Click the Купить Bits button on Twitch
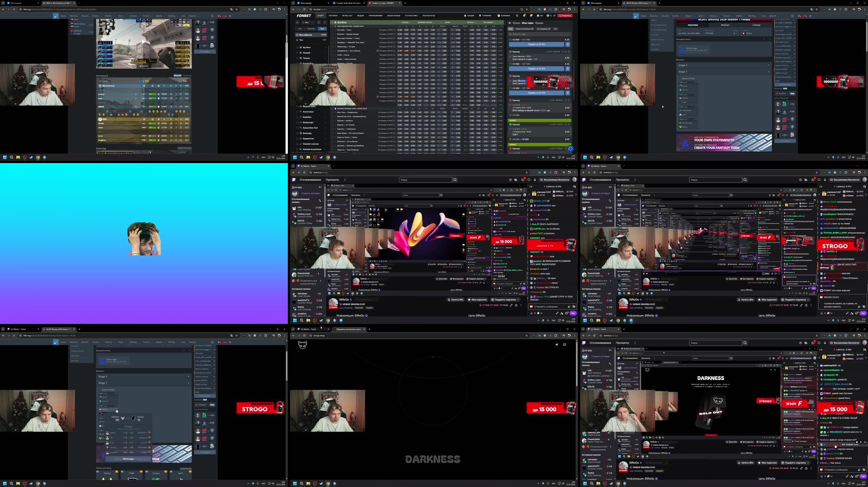Viewport: 868px width, 487px height. [456, 299]
